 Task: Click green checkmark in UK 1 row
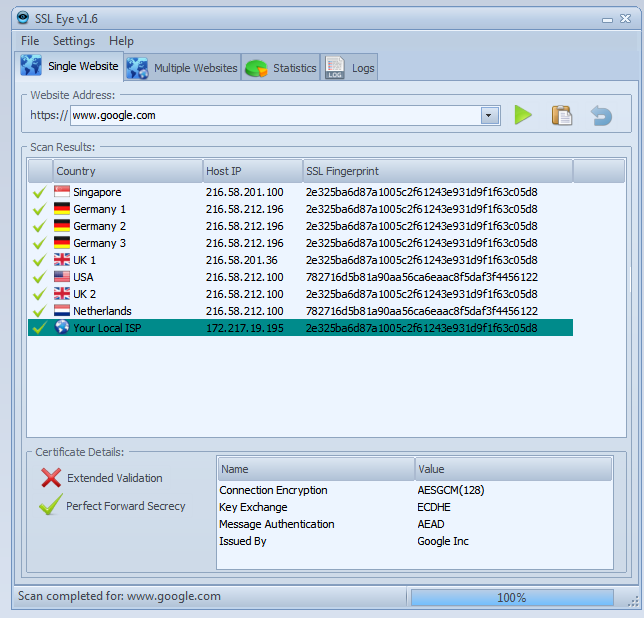point(39,260)
